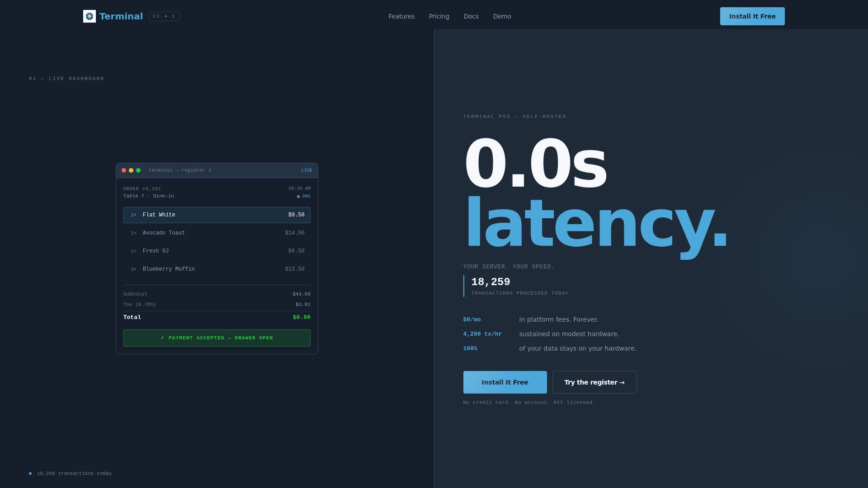Click the Total $0.00 amount

point(302,317)
